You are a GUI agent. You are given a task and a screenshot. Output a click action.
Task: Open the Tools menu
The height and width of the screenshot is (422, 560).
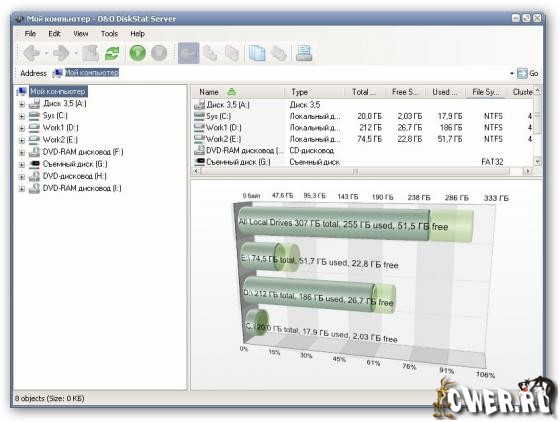click(x=109, y=34)
